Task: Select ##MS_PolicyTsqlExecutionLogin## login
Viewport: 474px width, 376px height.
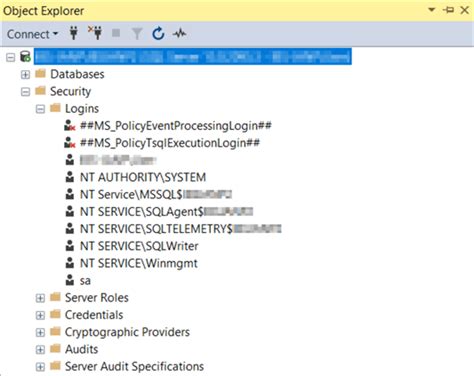Action: click(170, 143)
